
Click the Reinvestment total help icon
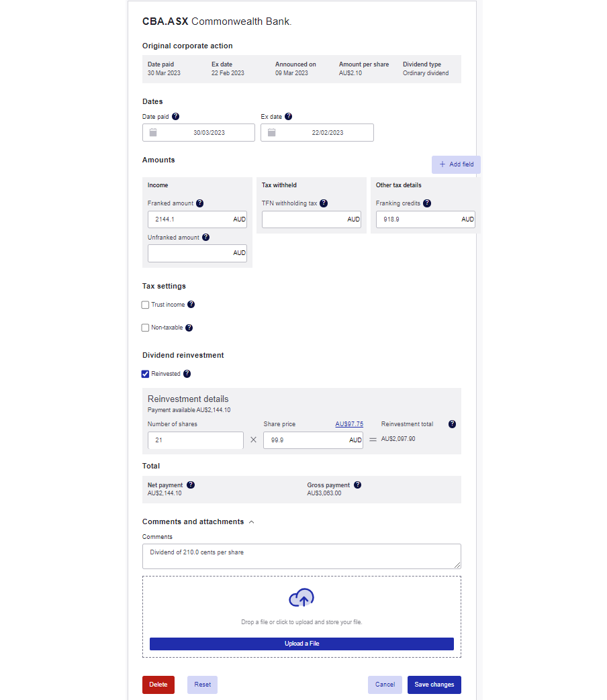point(451,423)
